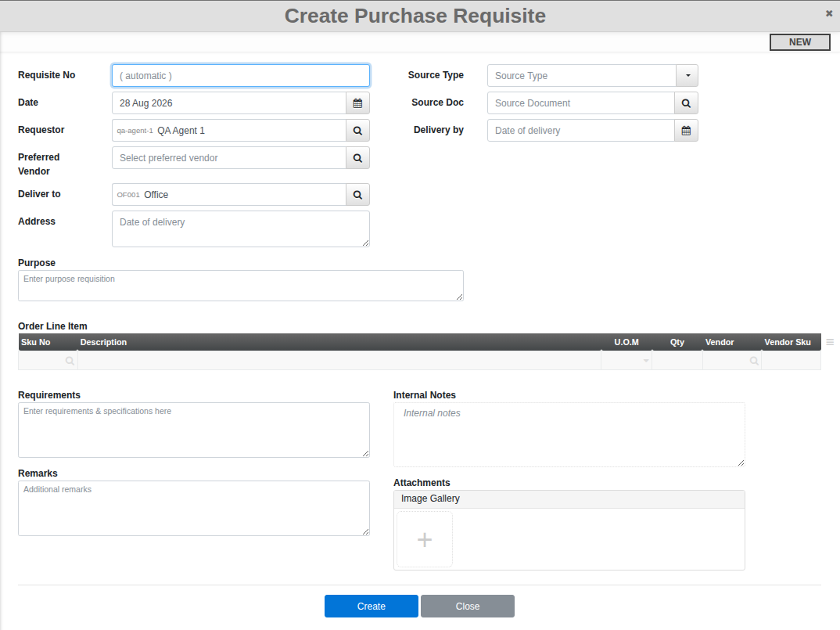Click the Source Document input
Viewport: 840px width, 630px height.
[x=580, y=103]
